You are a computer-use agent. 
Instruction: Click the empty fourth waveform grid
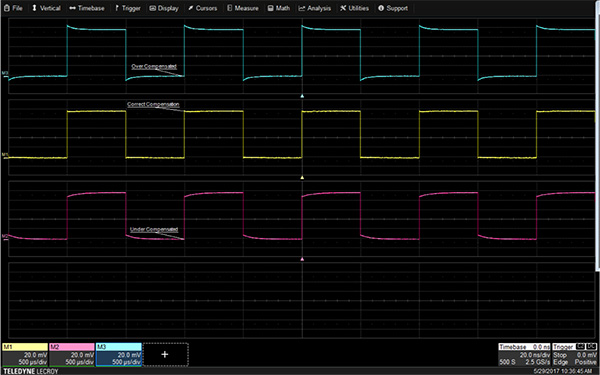pyautogui.click(x=302, y=300)
